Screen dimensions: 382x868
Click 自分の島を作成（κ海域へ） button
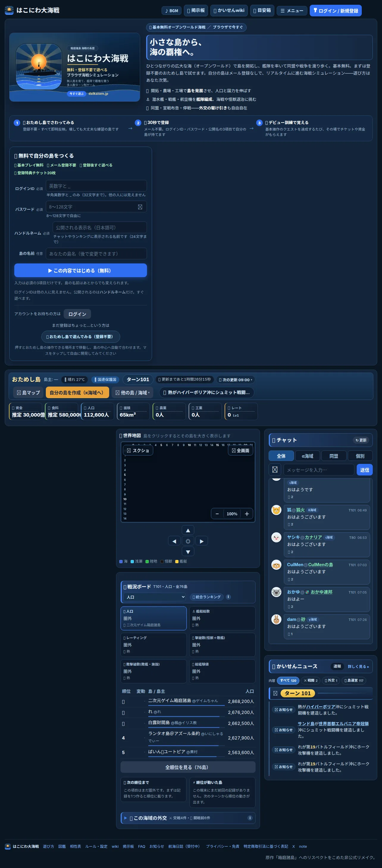tap(77, 393)
